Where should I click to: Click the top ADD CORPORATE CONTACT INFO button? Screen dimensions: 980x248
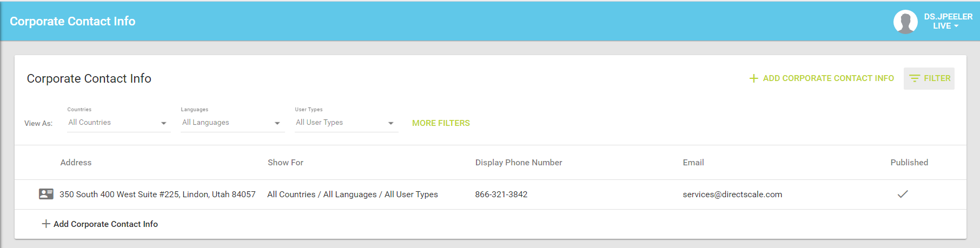(822, 78)
